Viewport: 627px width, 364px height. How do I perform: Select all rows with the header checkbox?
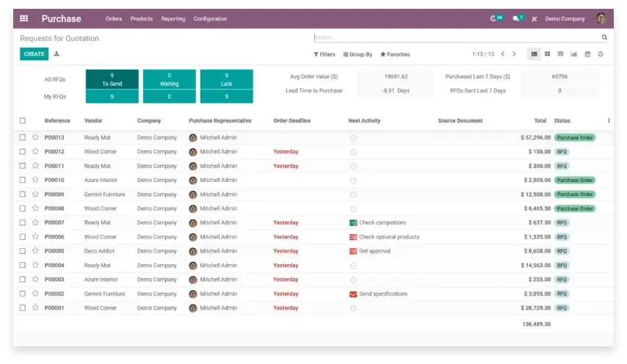pos(23,121)
